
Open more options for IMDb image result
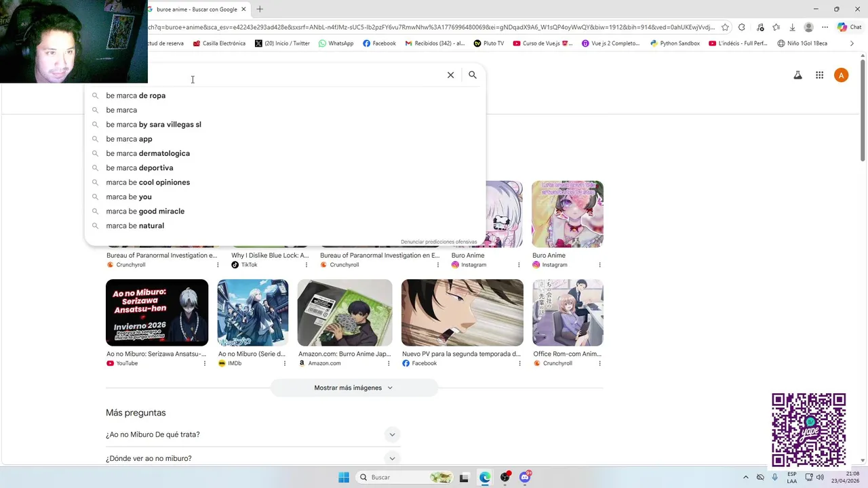285,363
